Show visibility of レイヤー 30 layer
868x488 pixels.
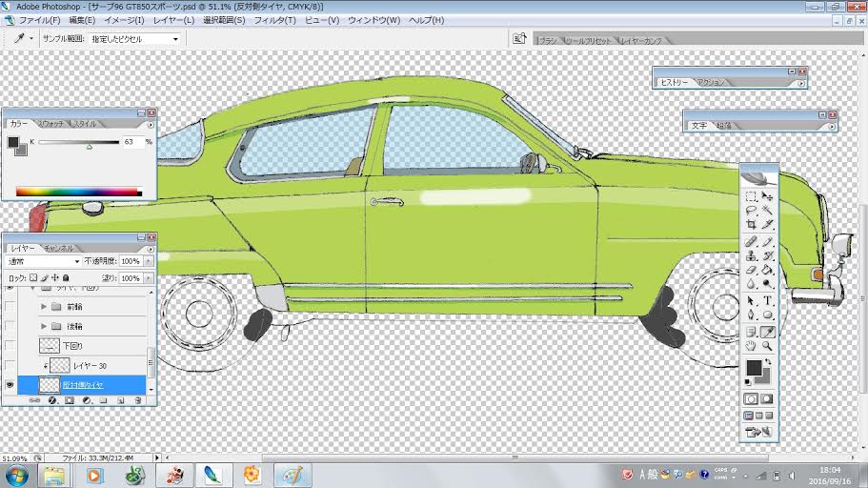pyautogui.click(x=10, y=366)
